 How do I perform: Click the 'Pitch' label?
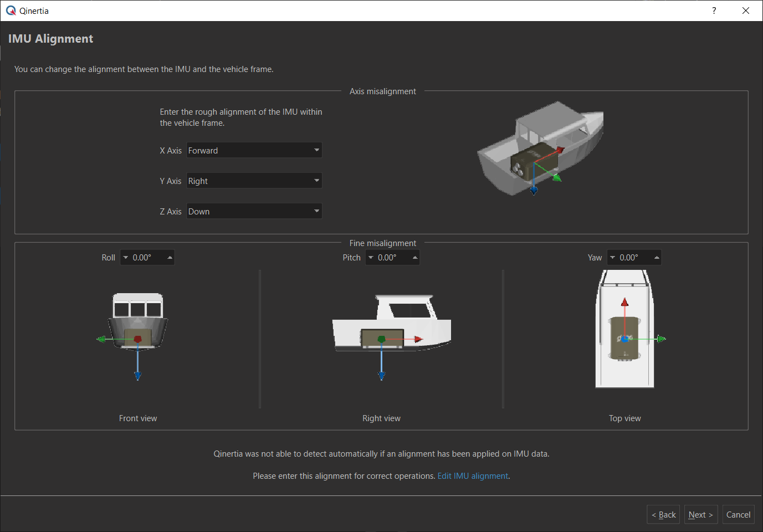click(351, 258)
